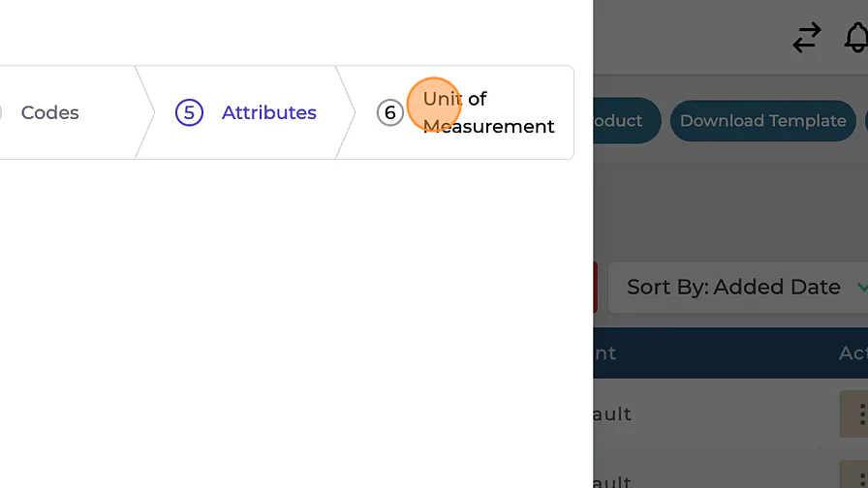Click the chevron divider after Attributes
The height and width of the screenshot is (488, 868).
(x=345, y=112)
